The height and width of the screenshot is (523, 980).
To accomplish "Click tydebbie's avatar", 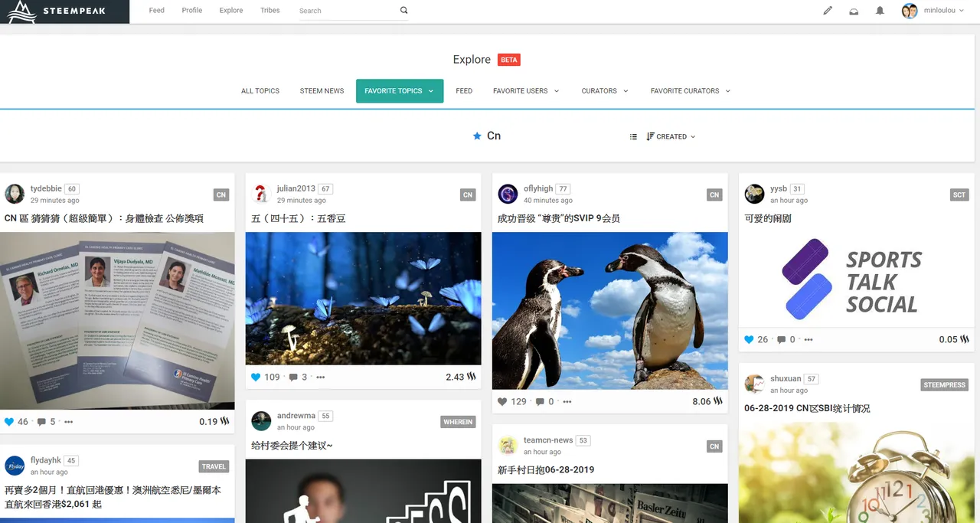I will point(15,194).
